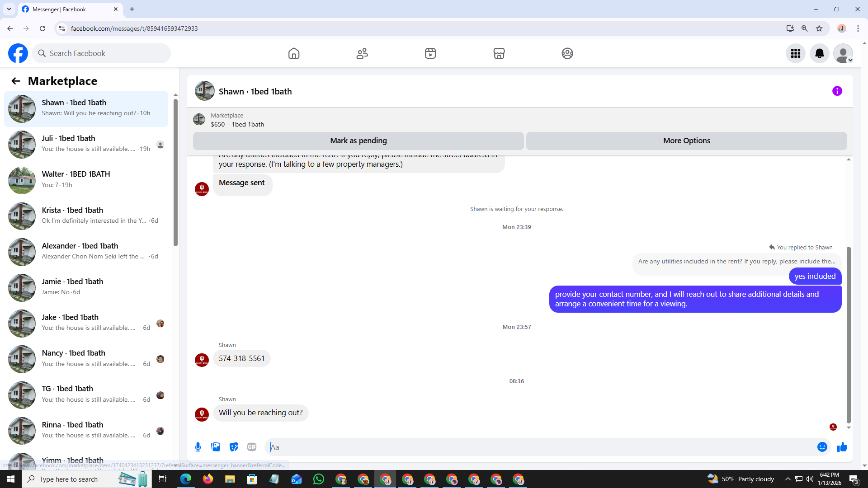Image resolution: width=868 pixels, height=488 pixels.
Task: Go back from the Marketplace chat list
Action: coord(16,81)
